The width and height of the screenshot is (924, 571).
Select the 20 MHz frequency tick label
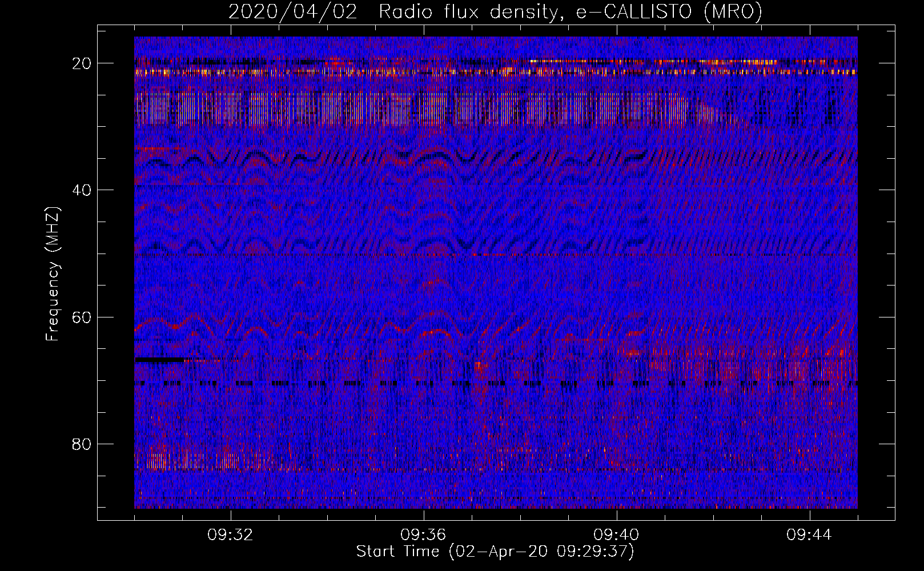[x=82, y=63]
